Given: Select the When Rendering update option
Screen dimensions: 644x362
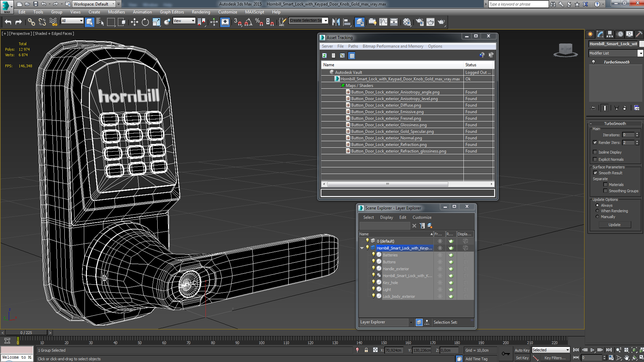Looking at the screenshot, I should [597, 211].
